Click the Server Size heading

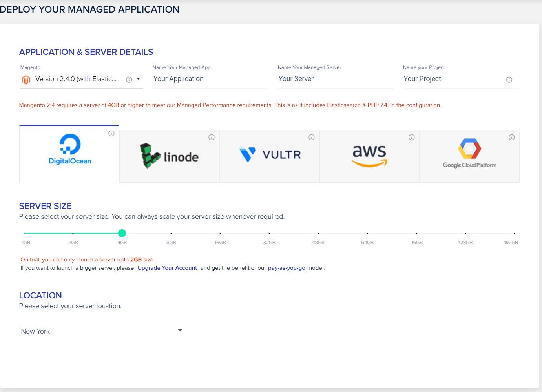(45, 206)
